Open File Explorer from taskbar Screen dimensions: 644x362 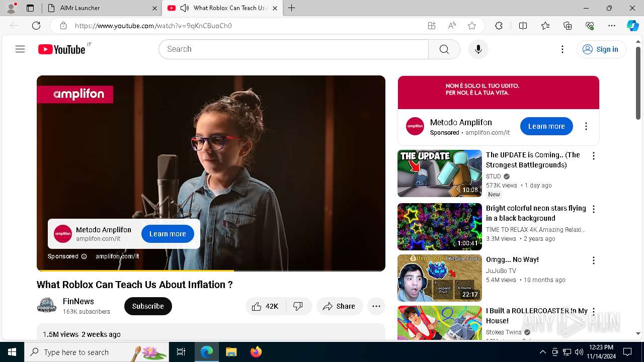click(x=231, y=352)
